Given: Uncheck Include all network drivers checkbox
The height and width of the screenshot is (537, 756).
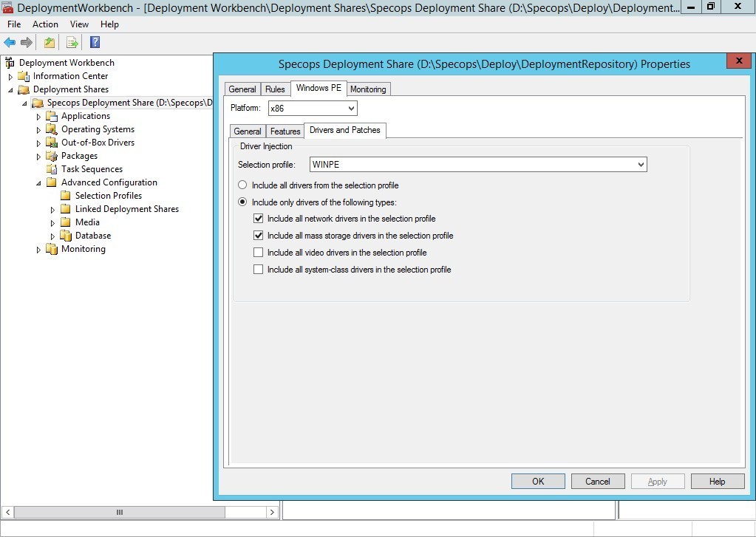Looking at the screenshot, I should 259,219.
